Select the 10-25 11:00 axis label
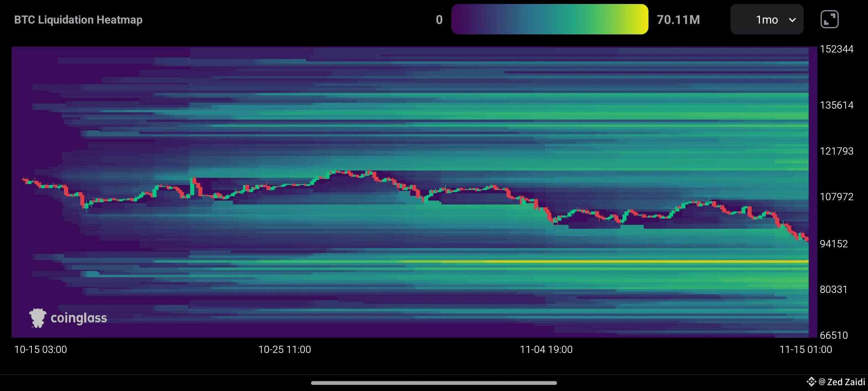This screenshot has width=868, height=391. click(284, 350)
